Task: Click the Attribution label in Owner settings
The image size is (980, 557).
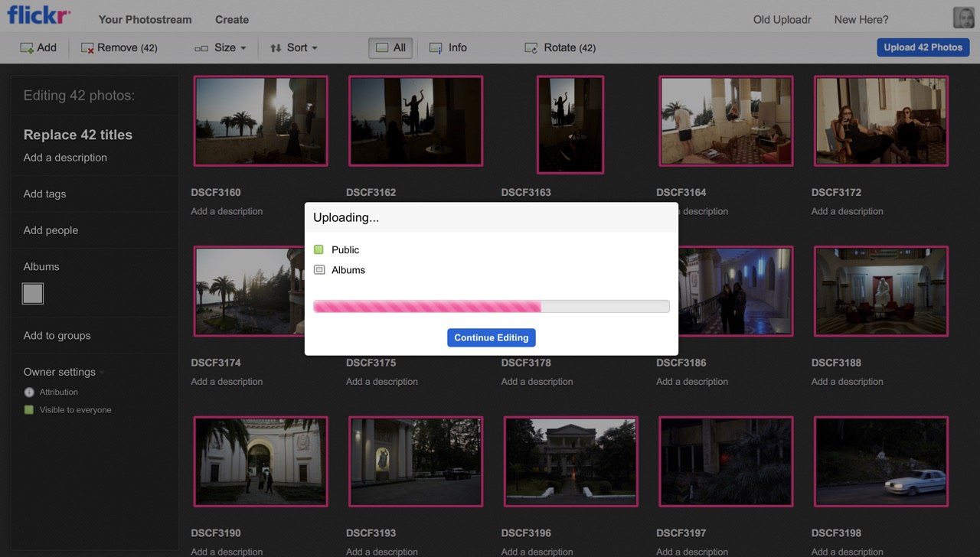Action: pyautogui.click(x=59, y=392)
